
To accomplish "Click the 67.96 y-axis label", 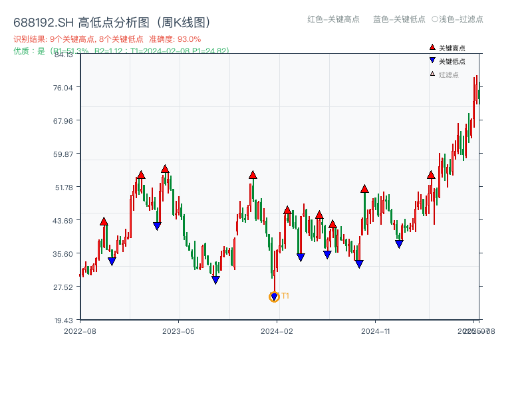I will click(x=63, y=121).
